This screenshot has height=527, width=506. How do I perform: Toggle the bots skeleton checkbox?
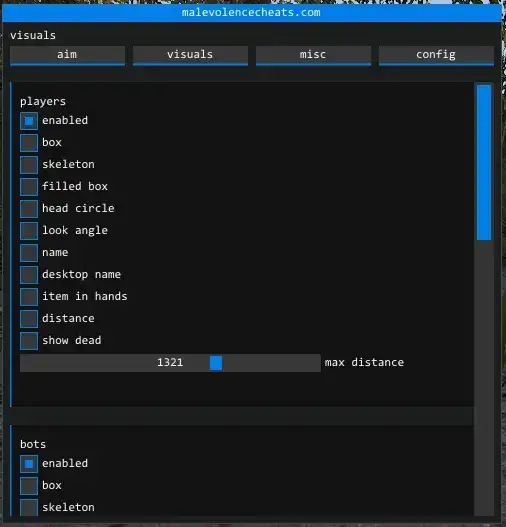pos(29,508)
